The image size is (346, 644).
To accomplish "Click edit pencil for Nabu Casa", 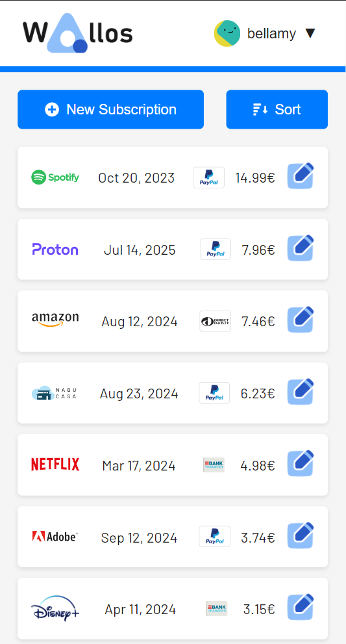I will [301, 391].
